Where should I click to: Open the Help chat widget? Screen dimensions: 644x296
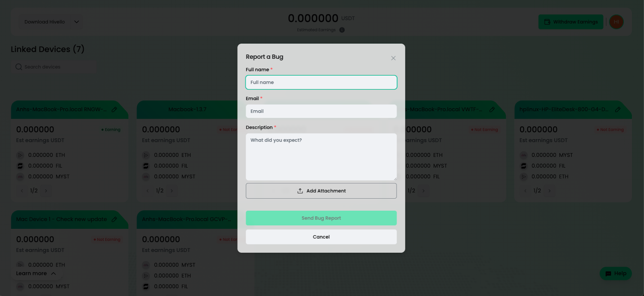(x=615, y=273)
